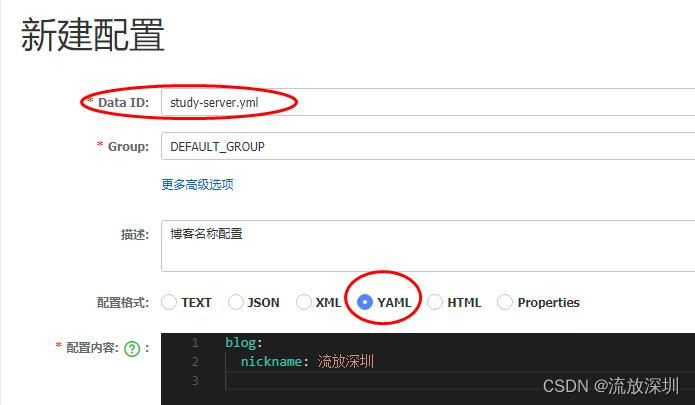
Task: Click the green help icon beside 配置内容
Action: pos(132,349)
